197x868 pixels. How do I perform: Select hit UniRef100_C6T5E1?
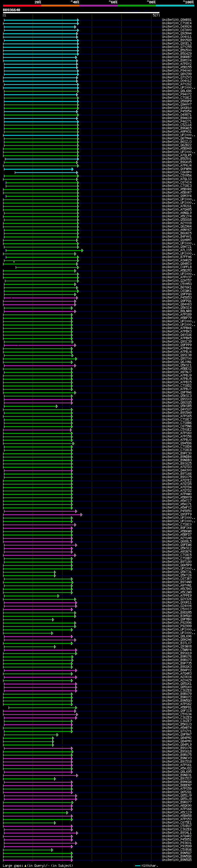click(x=177, y=822)
